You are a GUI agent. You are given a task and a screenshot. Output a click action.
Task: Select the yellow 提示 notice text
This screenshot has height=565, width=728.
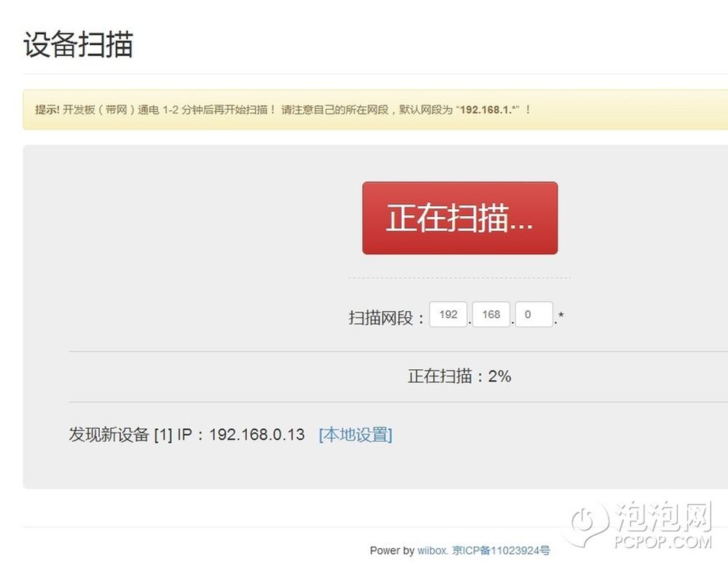click(282, 109)
